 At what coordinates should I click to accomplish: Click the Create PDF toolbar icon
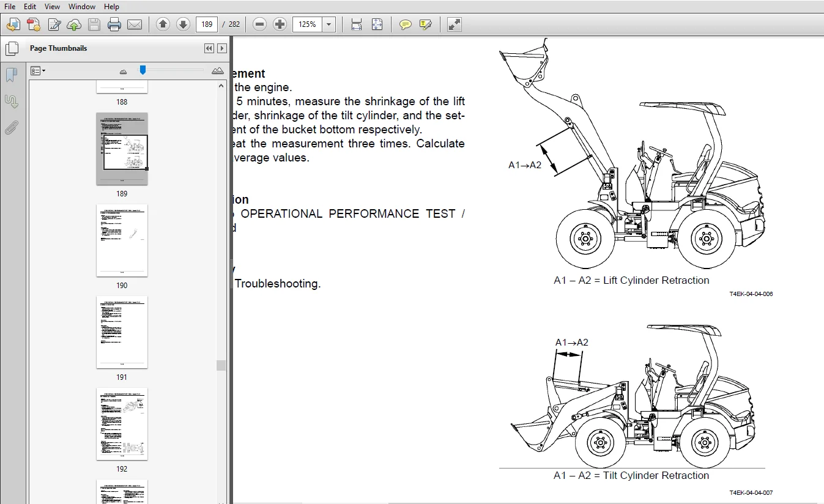(x=33, y=24)
